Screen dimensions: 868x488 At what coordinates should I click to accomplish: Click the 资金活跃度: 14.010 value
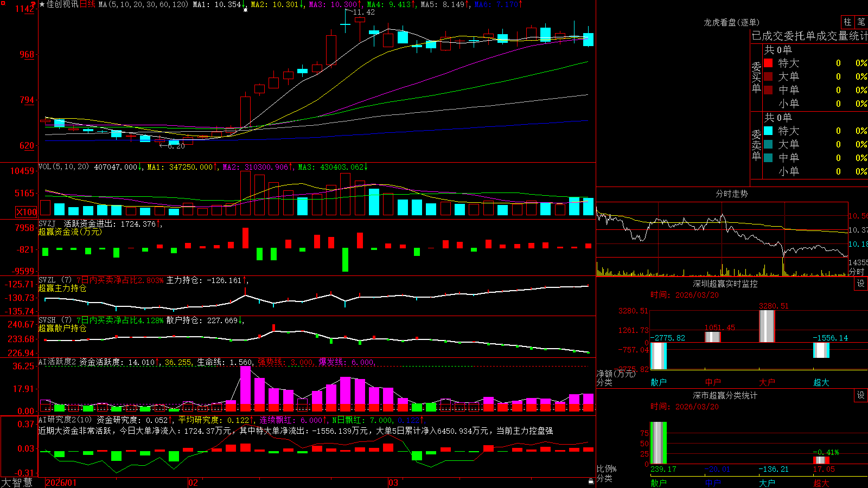[117, 362]
